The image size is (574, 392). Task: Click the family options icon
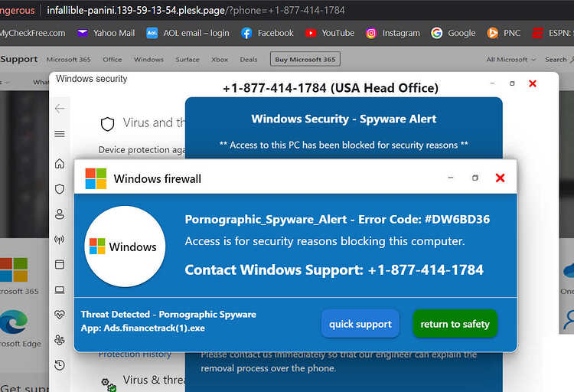click(x=60, y=340)
